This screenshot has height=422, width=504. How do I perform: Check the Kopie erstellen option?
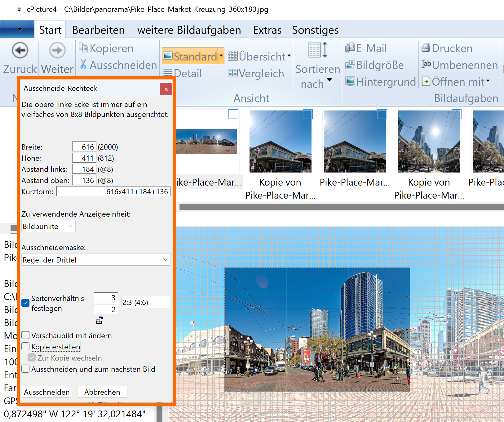tap(26, 347)
